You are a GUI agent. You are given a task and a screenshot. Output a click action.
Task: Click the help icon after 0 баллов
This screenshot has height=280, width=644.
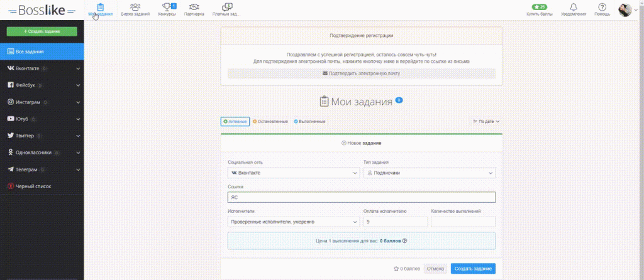point(404,240)
